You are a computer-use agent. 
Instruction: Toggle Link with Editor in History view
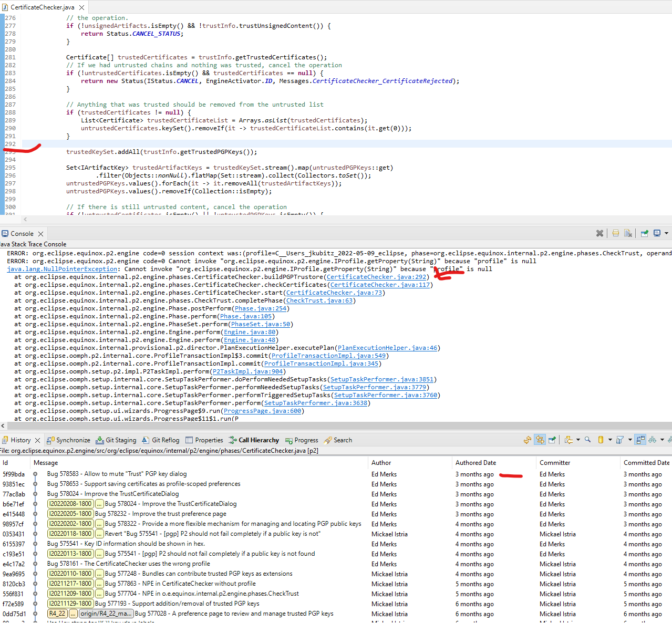tap(540, 440)
